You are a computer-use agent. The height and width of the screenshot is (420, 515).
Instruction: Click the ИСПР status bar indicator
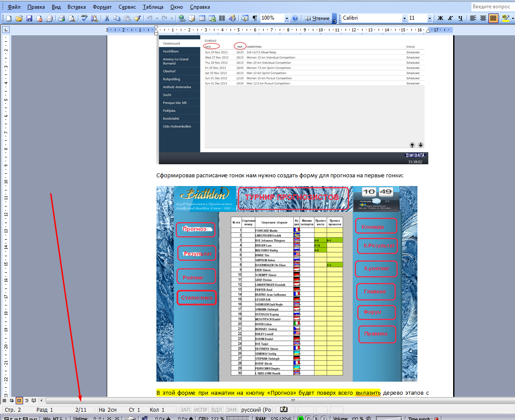pyautogui.click(x=200, y=410)
